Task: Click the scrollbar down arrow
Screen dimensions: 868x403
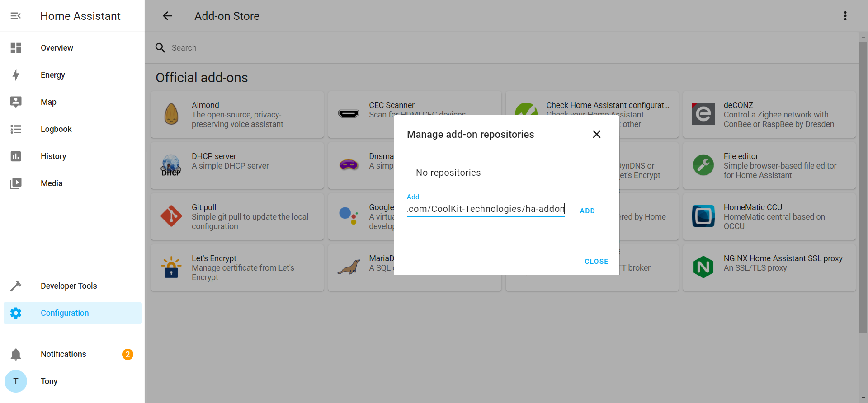Action: 863,398
